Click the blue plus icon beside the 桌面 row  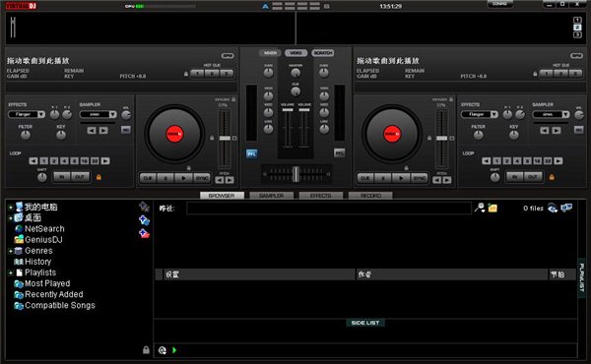click(x=144, y=219)
